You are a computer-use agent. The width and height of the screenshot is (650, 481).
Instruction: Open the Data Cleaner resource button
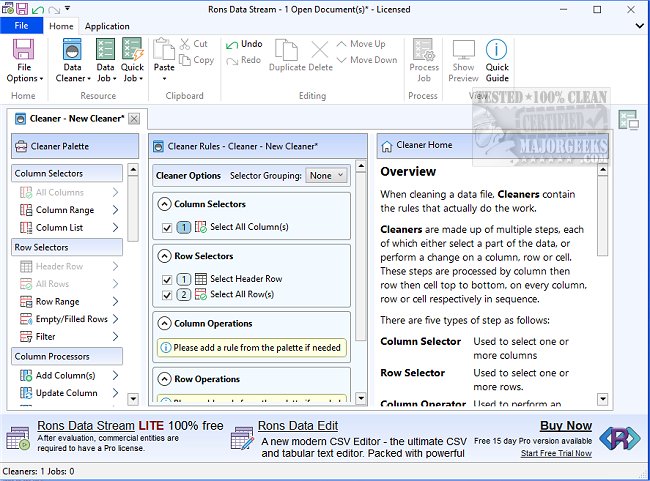73,61
